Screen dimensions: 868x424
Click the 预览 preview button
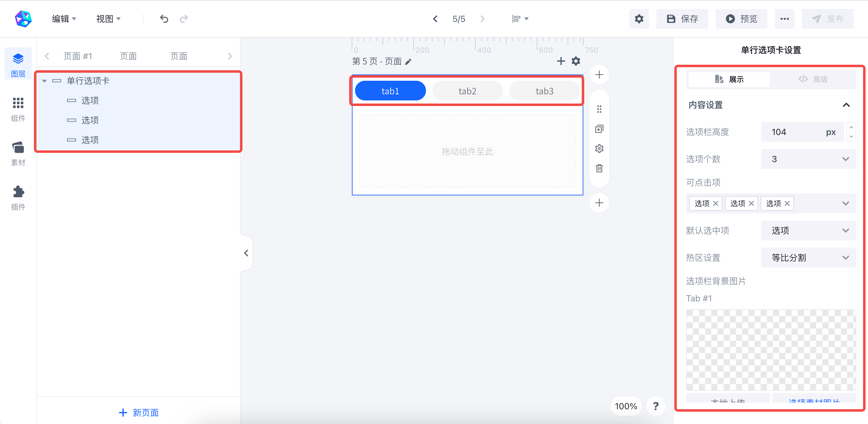click(741, 19)
